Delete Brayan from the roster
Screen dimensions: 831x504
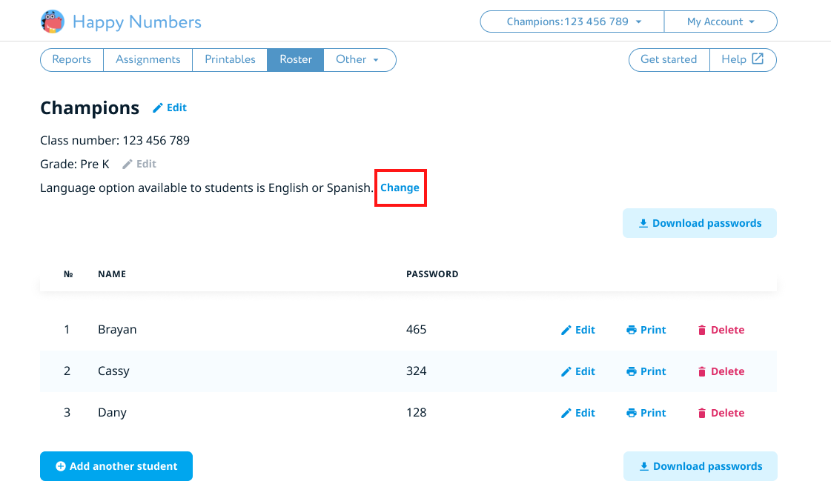coord(721,330)
